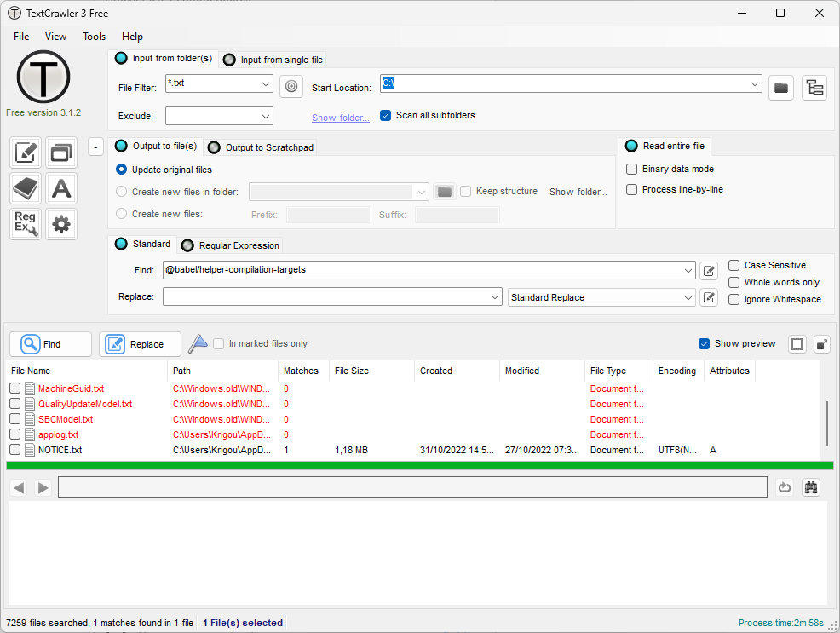Click binoculars search-in-preview icon
The height and width of the screenshot is (633, 840).
coord(811,487)
